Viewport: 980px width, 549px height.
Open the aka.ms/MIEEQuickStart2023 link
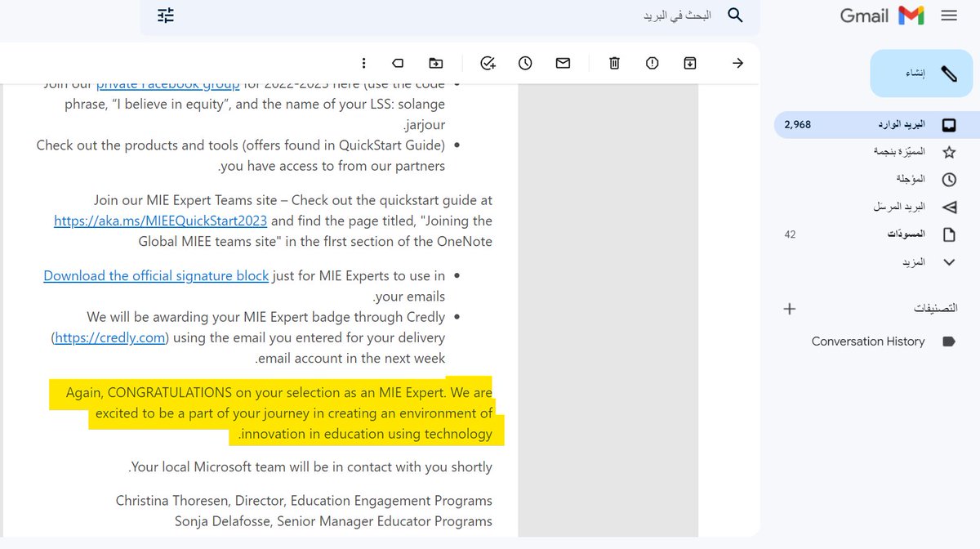pos(161,221)
